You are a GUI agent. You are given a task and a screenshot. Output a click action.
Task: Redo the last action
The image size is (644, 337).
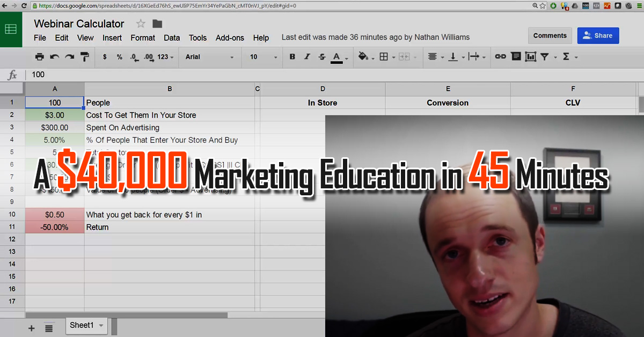69,57
